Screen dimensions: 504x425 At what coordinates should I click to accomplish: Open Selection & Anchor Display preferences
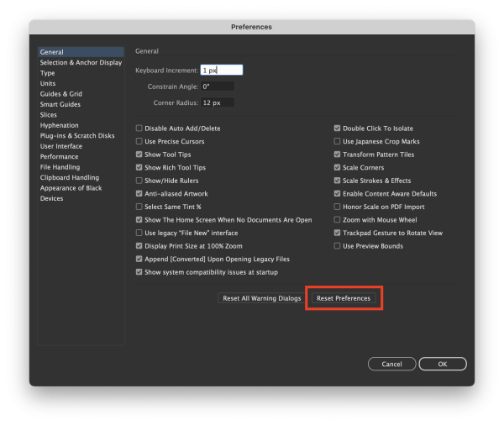[x=81, y=63]
